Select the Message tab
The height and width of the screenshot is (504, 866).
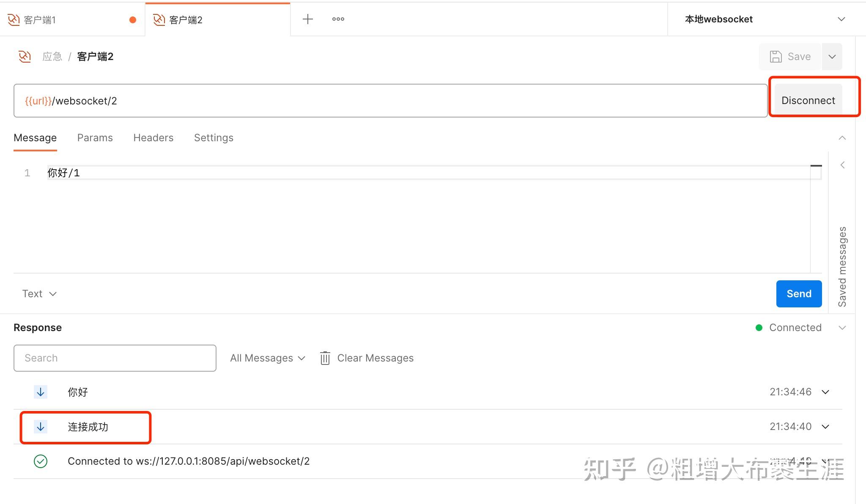[x=35, y=138]
